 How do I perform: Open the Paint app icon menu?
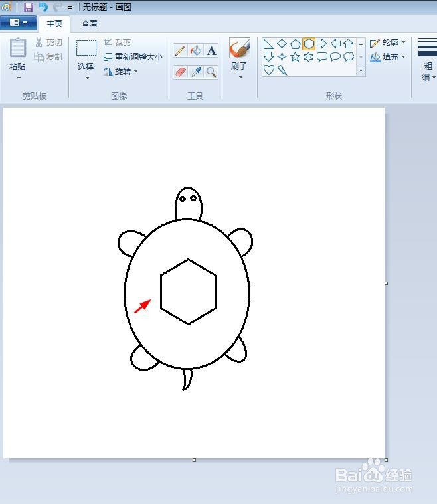tap(6, 7)
